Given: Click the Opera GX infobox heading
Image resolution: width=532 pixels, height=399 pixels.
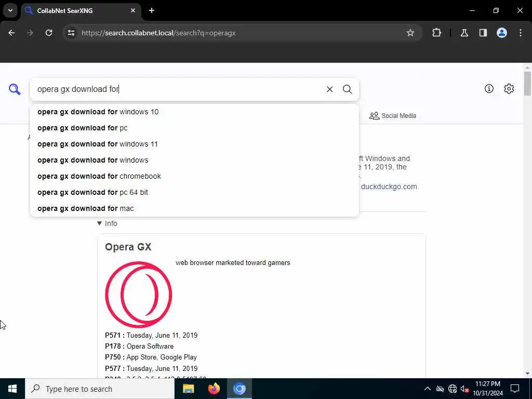Looking at the screenshot, I should (x=128, y=247).
